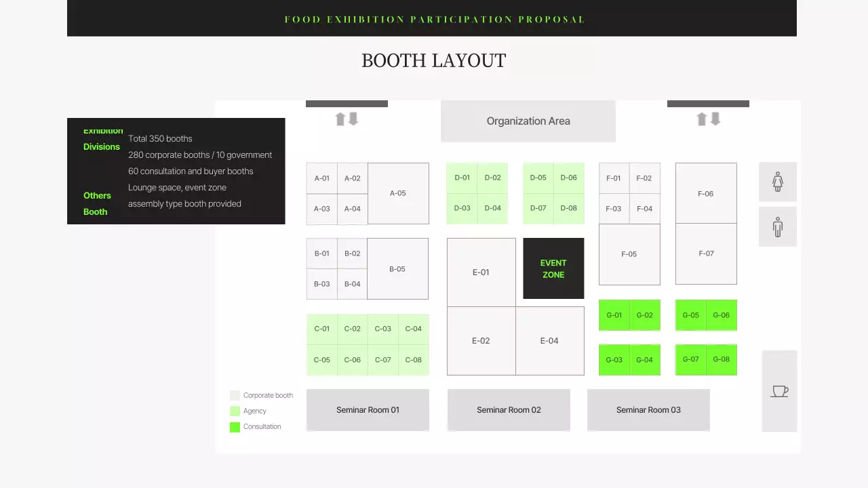
Task: Select consultation booth G-01
Action: click(x=614, y=315)
